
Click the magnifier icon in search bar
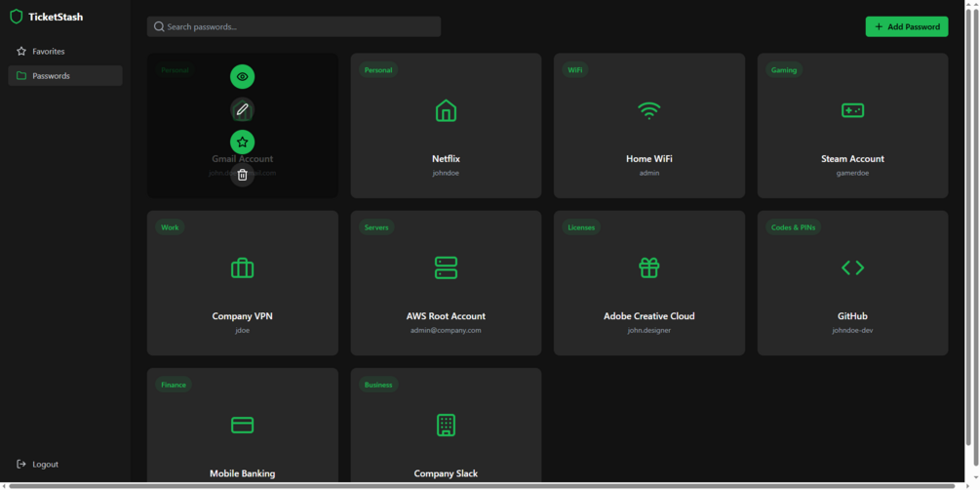pyautogui.click(x=159, y=26)
